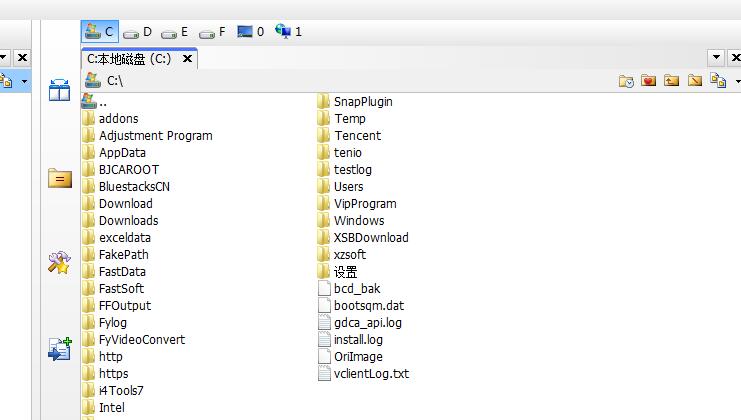Select the Temp folder
The image size is (741, 420).
coord(342,119)
